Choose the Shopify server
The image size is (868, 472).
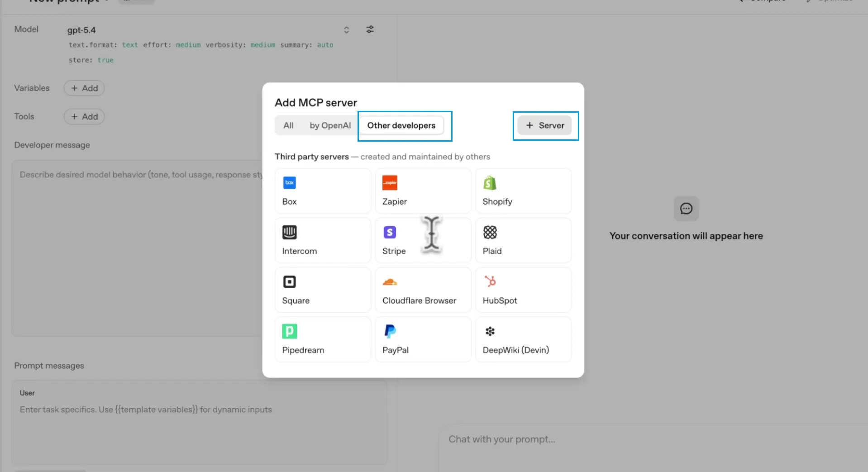click(523, 191)
